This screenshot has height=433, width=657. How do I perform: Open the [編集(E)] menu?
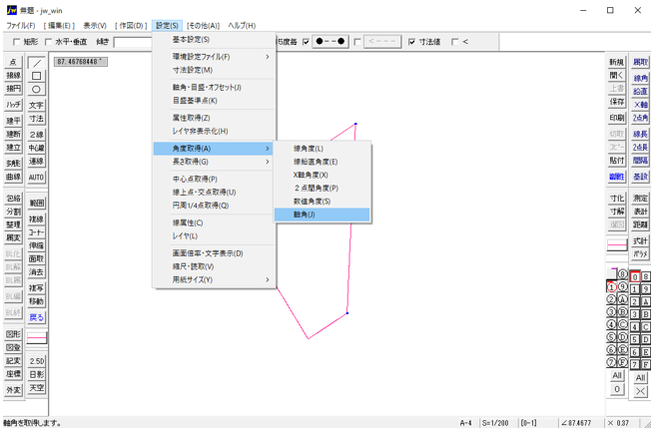click(x=59, y=26)
